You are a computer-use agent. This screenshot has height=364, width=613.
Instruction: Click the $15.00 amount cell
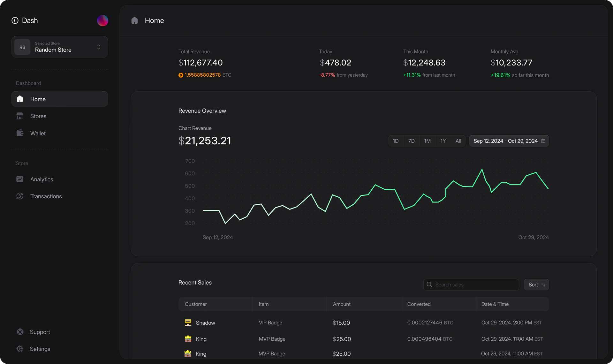pos(341,322)
